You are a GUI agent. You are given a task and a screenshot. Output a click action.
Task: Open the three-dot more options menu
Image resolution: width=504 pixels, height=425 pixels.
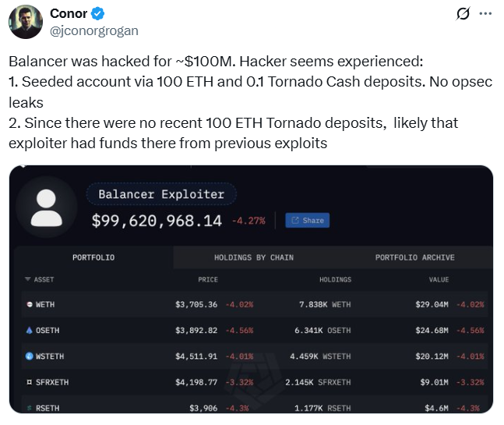pyautogui.click(x=485, y=14)
